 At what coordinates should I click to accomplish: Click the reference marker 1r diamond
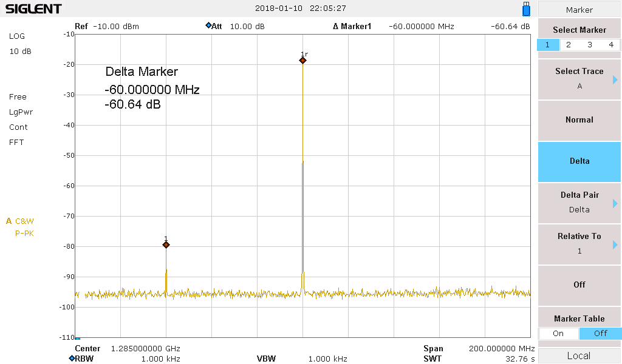pyautogui.click(x=302, y=60)
